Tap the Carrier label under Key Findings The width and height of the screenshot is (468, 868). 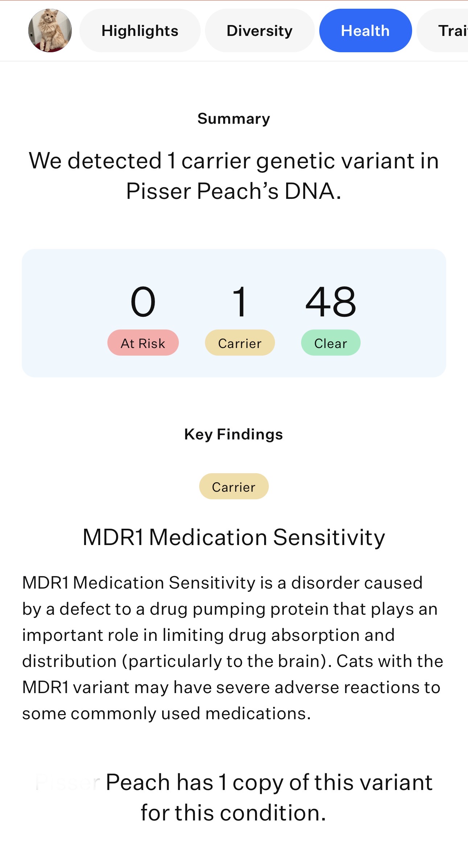point(234,486)
